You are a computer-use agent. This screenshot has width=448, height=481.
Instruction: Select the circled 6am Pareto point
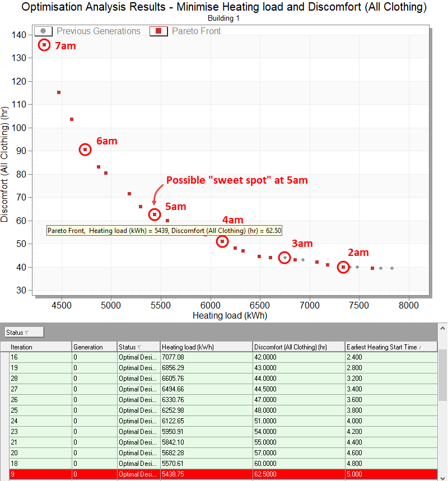tap(85, 150)
